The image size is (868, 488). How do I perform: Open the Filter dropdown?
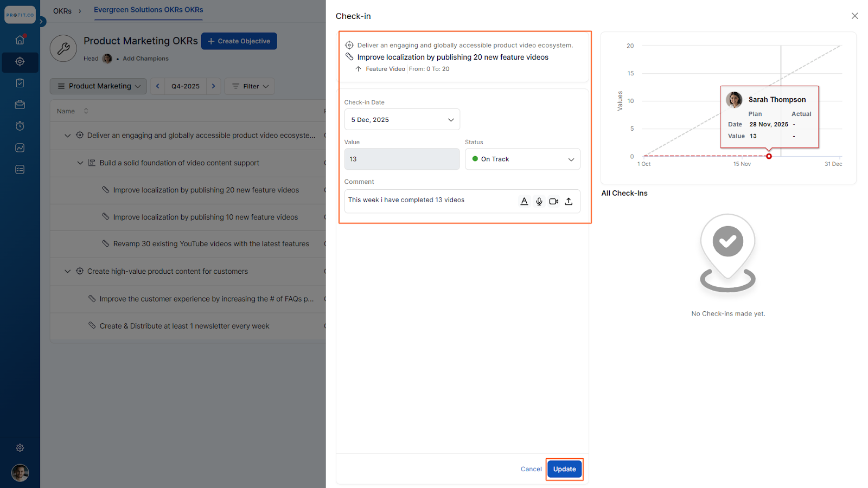coord(250,86)
